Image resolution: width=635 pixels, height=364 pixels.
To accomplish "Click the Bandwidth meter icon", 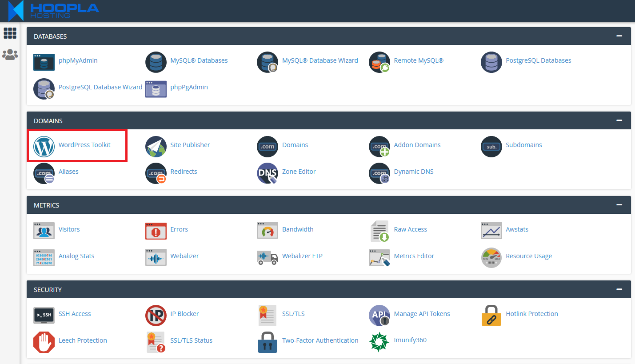I will 268,231.
